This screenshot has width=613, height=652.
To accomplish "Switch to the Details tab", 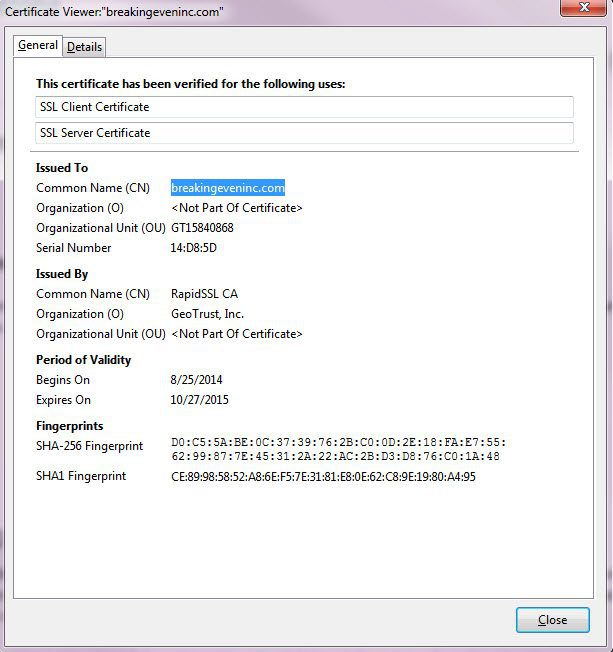I will pyautogui.click(x=84, y=47).
